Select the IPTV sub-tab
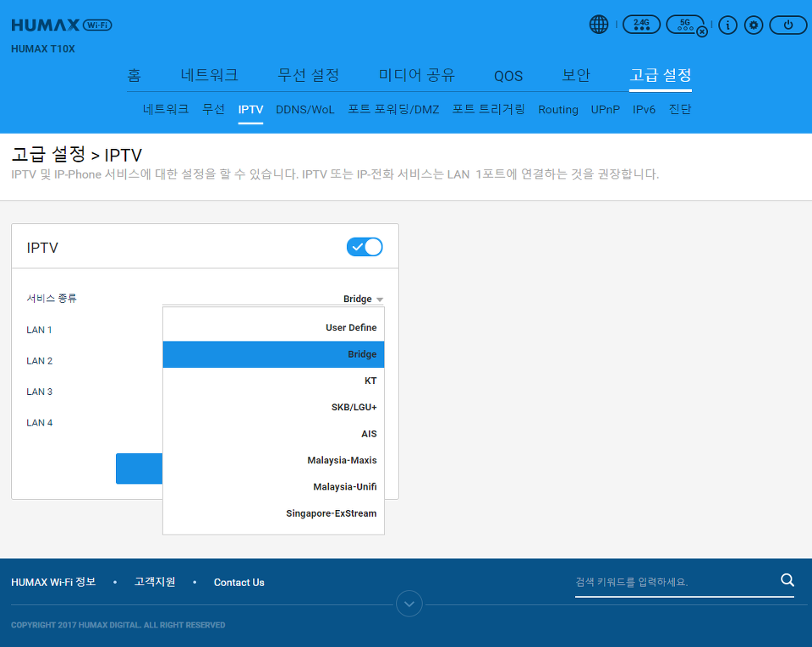 pos(250,110)
